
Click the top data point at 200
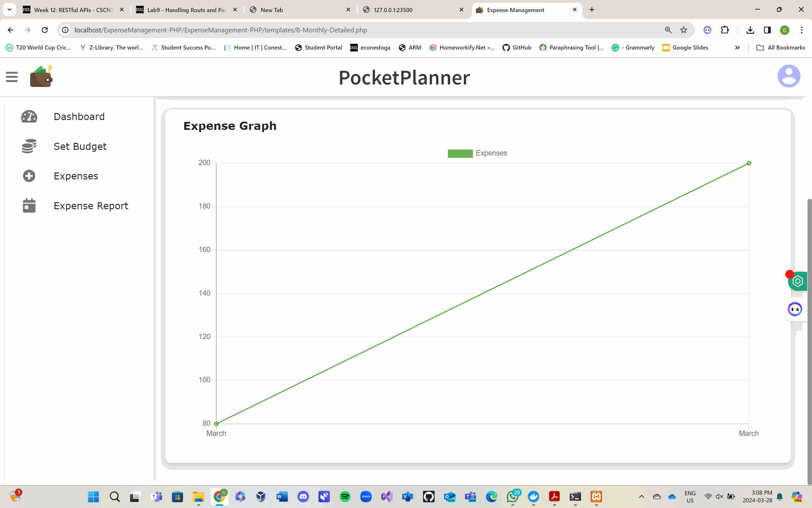[x=749, y=163]
